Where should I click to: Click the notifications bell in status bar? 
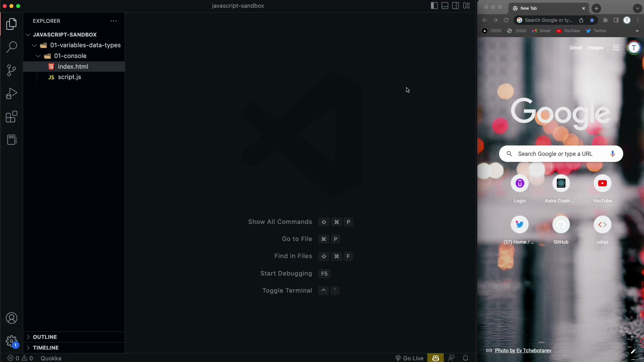466,358
